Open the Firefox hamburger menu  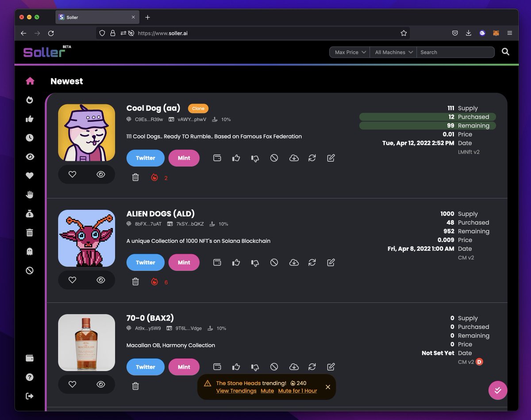coord(510,33)
